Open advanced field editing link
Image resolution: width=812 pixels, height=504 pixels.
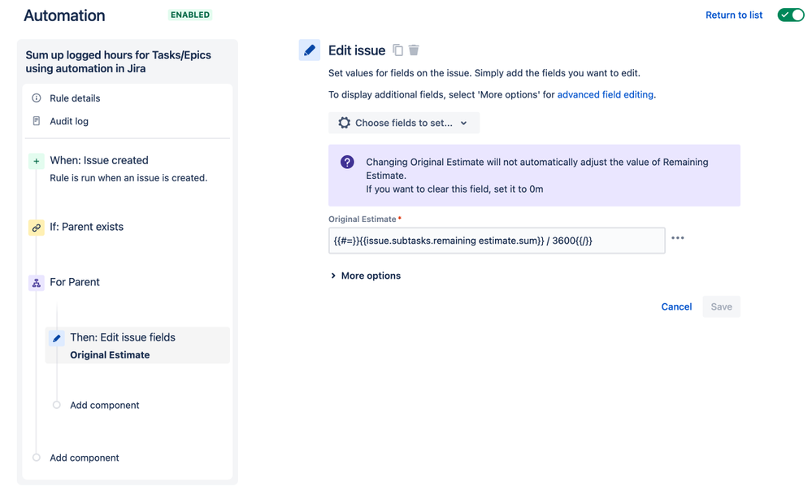pos(605,94)
